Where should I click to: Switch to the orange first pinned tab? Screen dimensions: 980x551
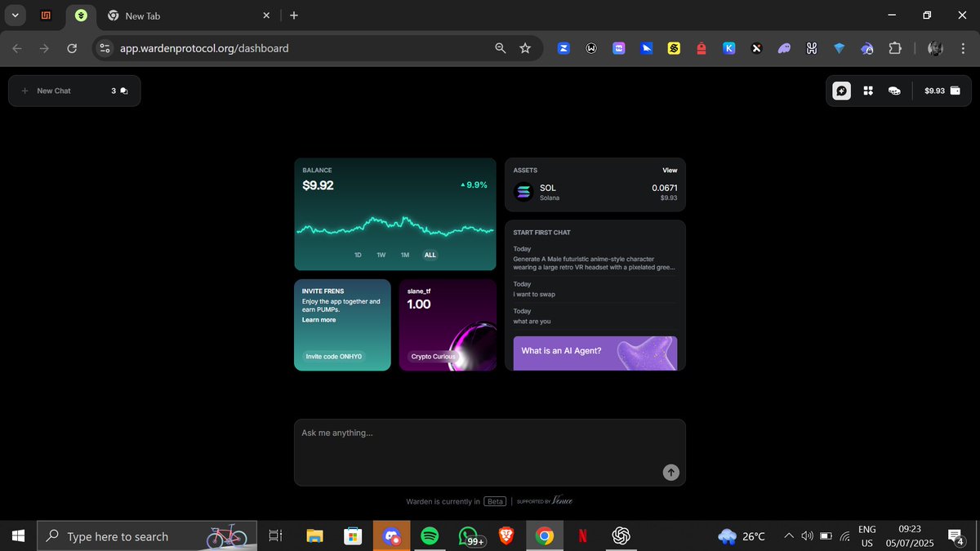pyautogui.click(x=47, y=16)
